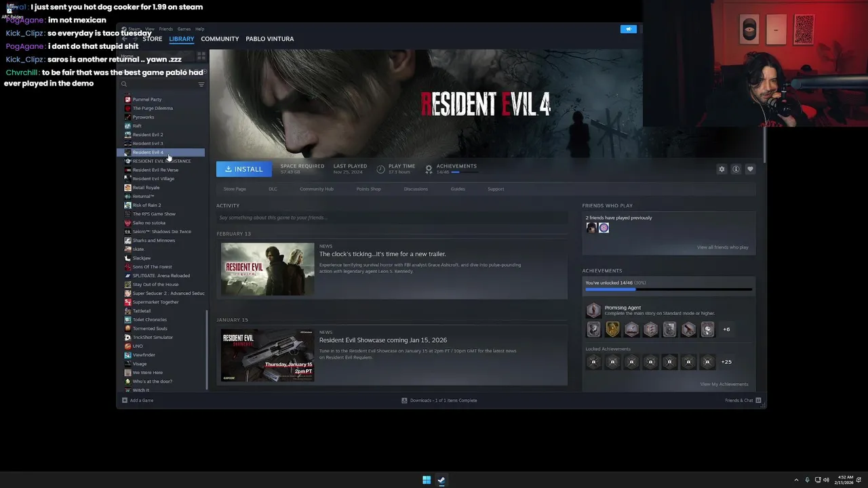Go to STORE tab

coord(152,39)
